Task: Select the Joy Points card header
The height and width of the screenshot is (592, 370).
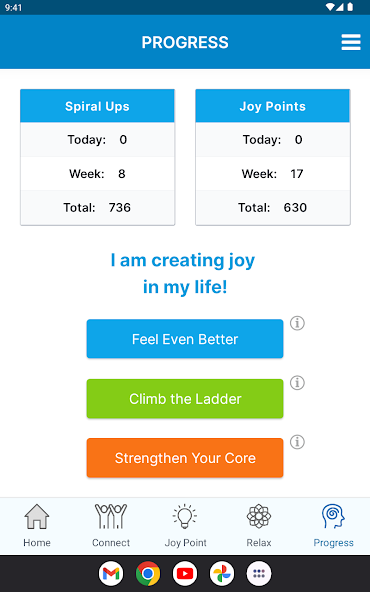Action: pos(273,106)
